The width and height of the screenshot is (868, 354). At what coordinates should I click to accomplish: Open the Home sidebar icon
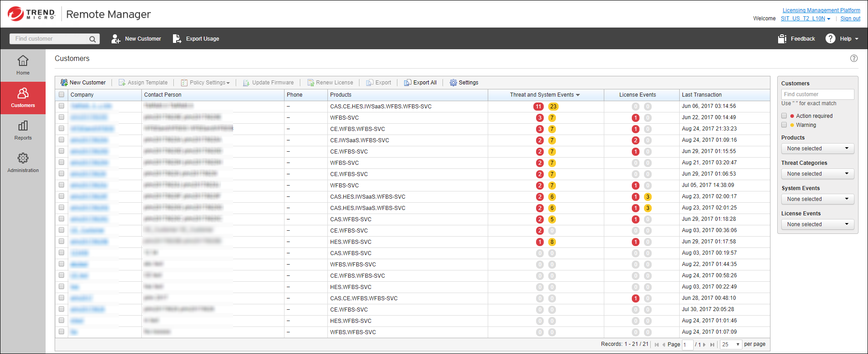coord(23,61)
